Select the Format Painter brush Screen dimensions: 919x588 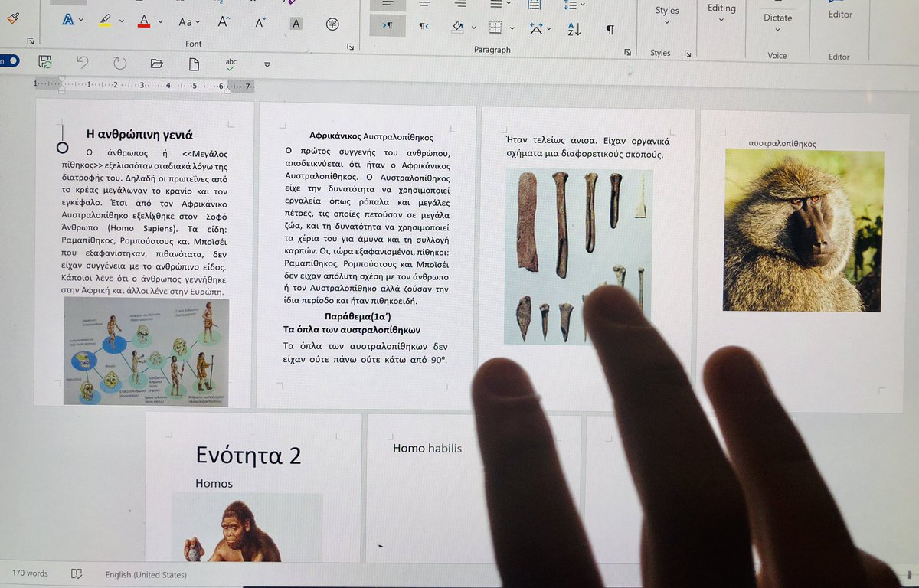[11, 18]
